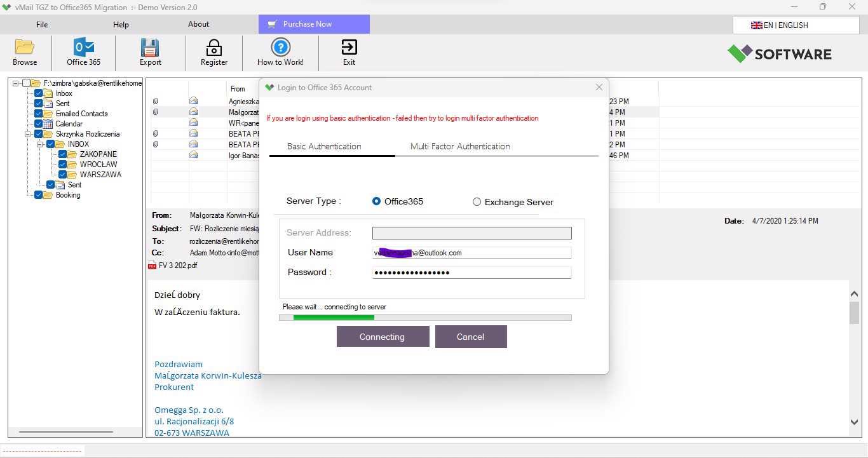The height and width of the screenshot is (458, 868).
Task: Uncheck the Inbox folder checkbox
Action: 38,93
